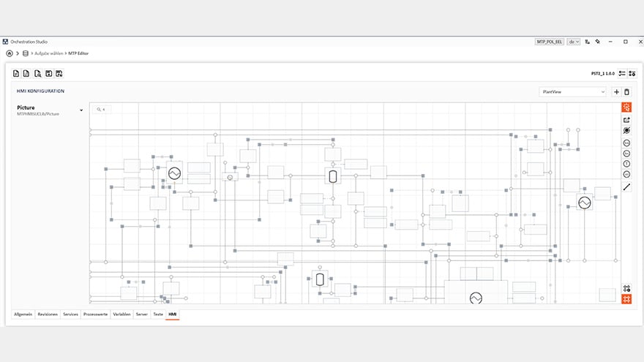Click the save icon in toolbar
This screenshot has height=362, width=644.
(x=48, y=73)
